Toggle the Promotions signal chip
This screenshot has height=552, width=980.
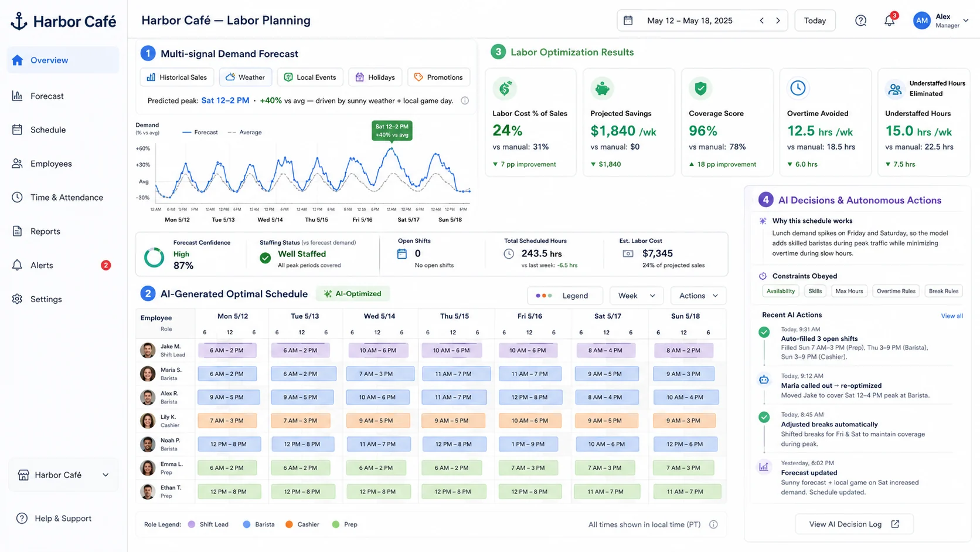pyautogui.click(x=438, y=77)
